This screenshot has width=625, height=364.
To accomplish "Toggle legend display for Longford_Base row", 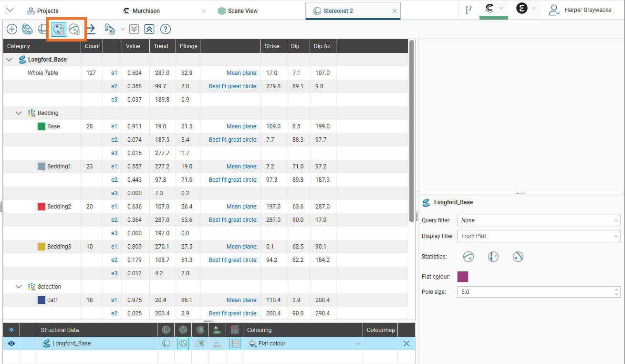I will coord(234,343).
